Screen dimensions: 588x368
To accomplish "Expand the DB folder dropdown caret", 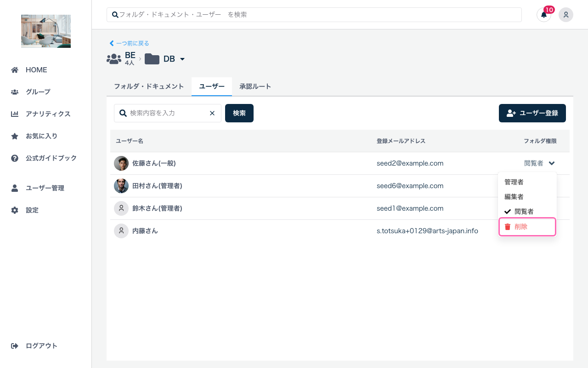I will (x=182, y=59).
